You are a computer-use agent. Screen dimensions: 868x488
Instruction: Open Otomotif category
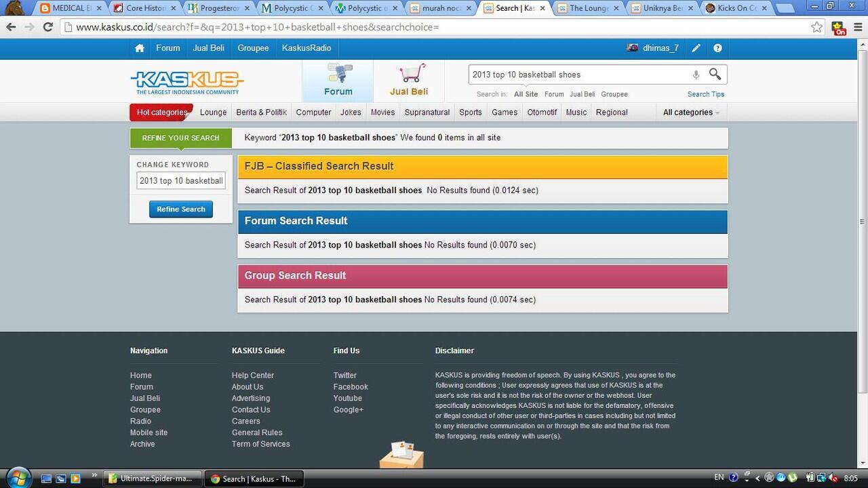pyautogui.click(x=542, y=113)
